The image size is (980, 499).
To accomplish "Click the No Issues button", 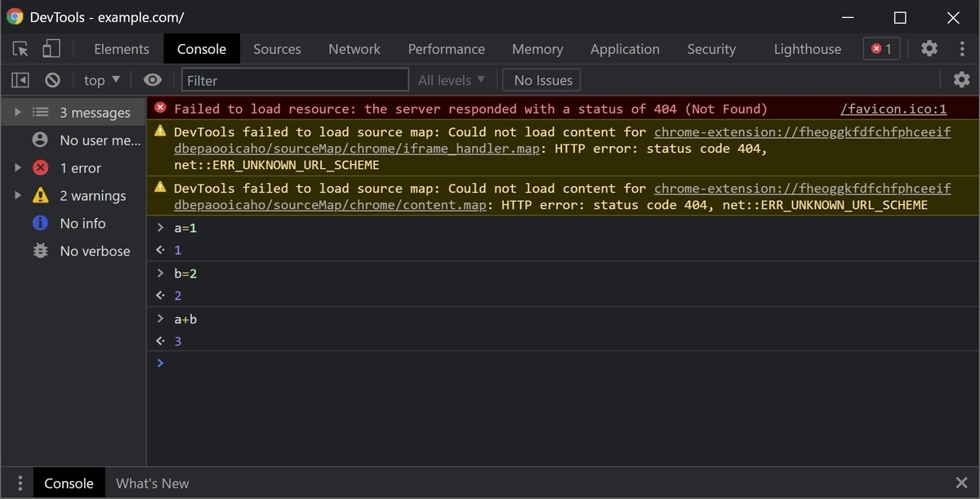I will coord(543,80).
